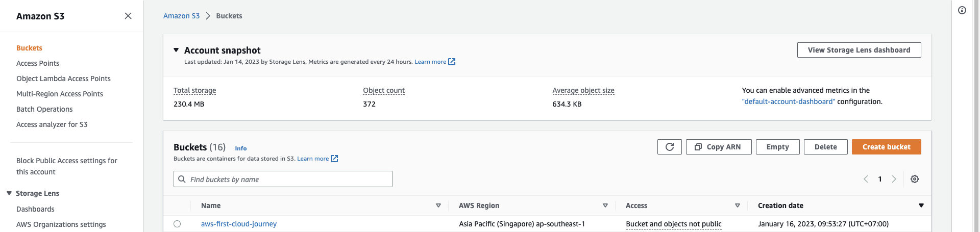Image resolution: width=980 pixels, height=232 pixels.
Task: Open Access analyzer for S3
Action: point(52,124)
